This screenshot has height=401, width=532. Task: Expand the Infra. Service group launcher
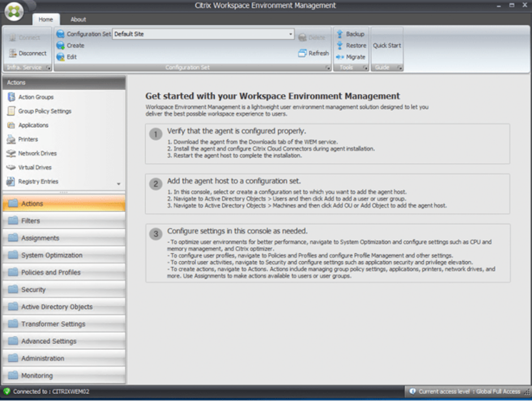[x=49, y=68]
